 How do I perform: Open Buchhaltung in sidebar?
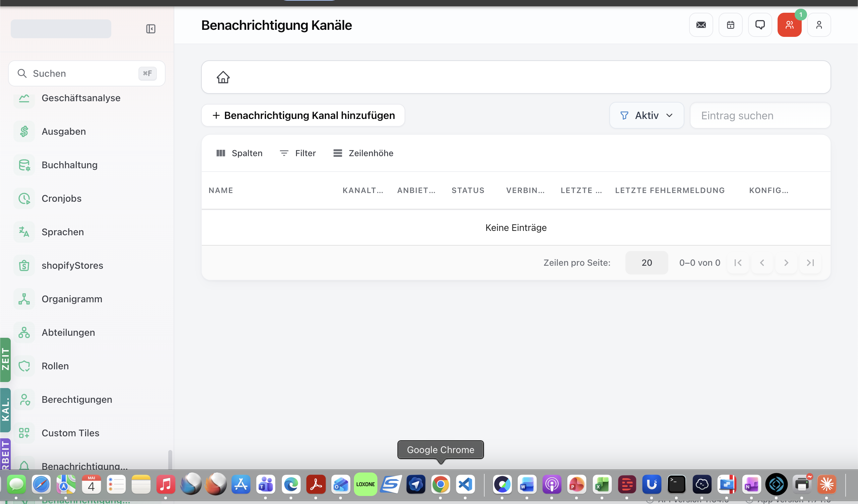click(x=69, y=165)
